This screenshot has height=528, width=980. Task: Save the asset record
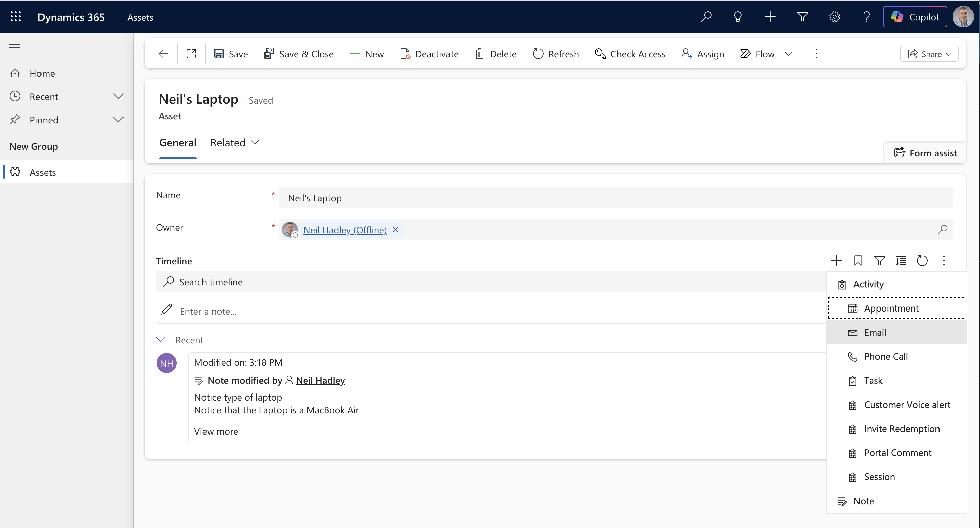[x=231, y=54]
